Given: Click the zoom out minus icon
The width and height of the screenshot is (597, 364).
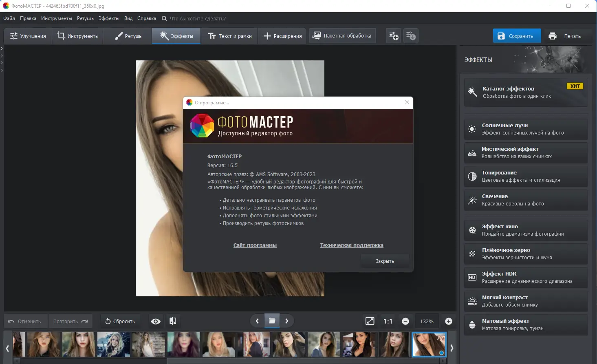Looking at the screenshot, I should point(405,321).
